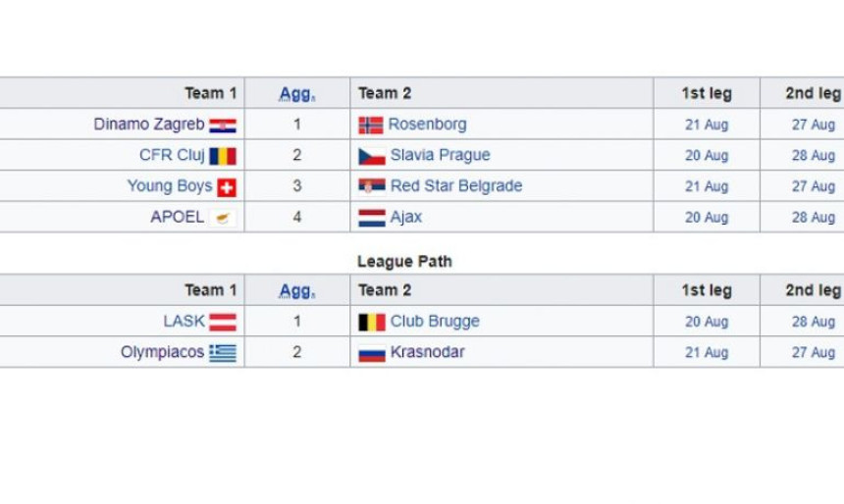Screen dimensions: 844x504
Task: Open the 28 Aug second leg for APOEL match
Action: tap(813, 218)
